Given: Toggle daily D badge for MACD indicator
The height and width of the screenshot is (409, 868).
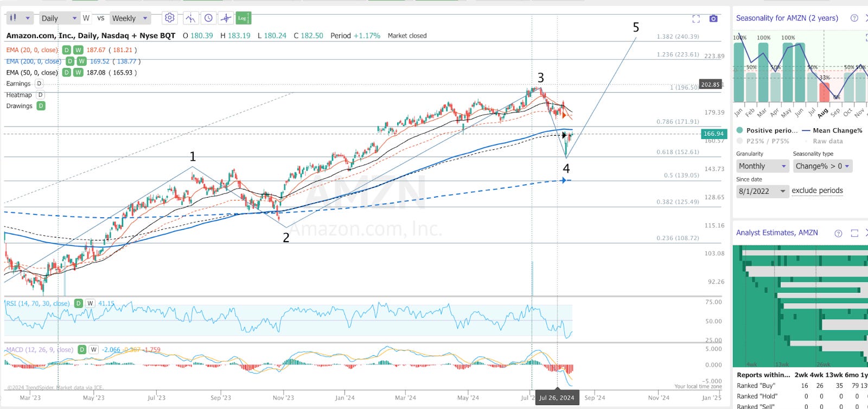Looking at the screenshot, I should pos(82,350).
